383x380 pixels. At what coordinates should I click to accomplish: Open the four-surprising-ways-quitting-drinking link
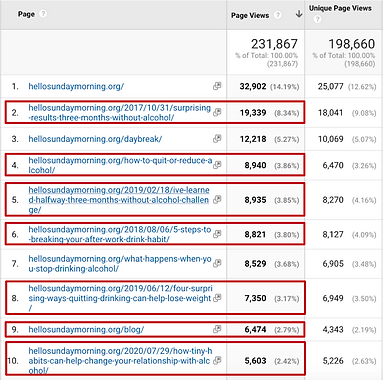120,298
